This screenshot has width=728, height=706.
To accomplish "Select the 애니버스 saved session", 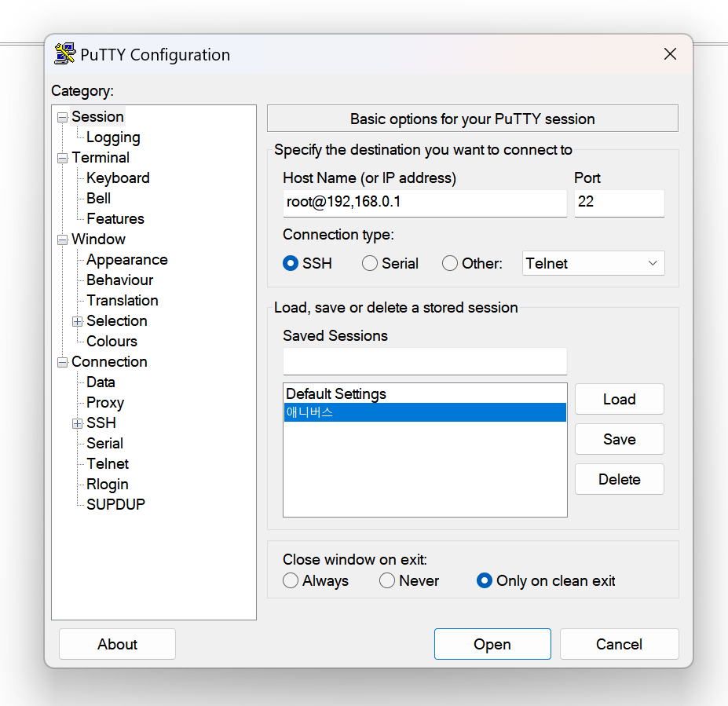I will (x=425, y=412).
